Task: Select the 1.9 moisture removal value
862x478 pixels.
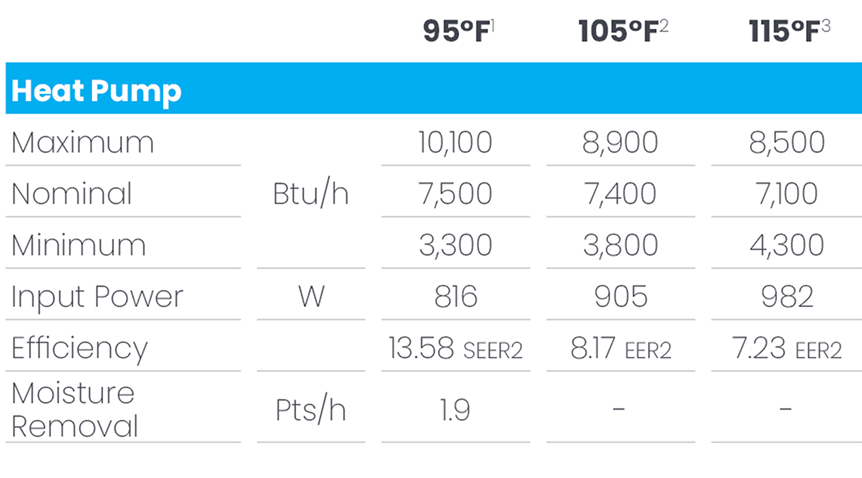Action: 455,410
